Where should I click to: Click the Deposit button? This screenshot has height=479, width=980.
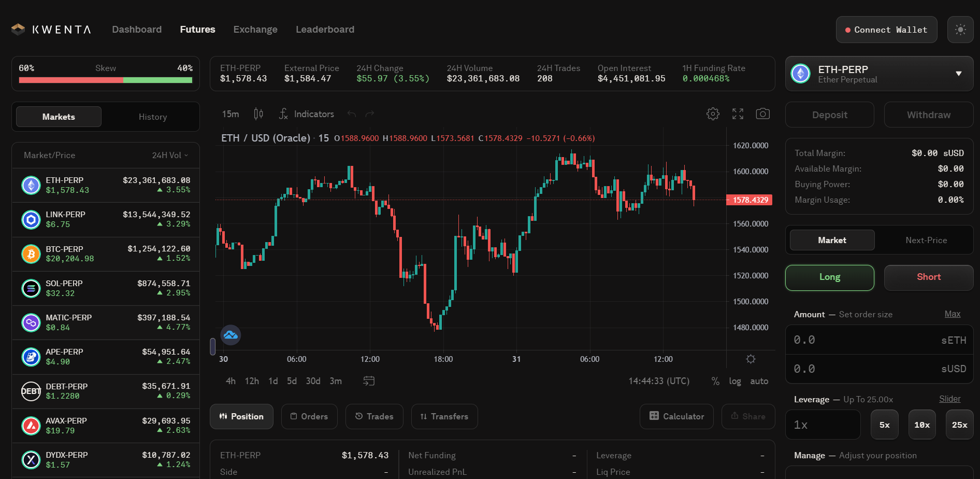829,115
